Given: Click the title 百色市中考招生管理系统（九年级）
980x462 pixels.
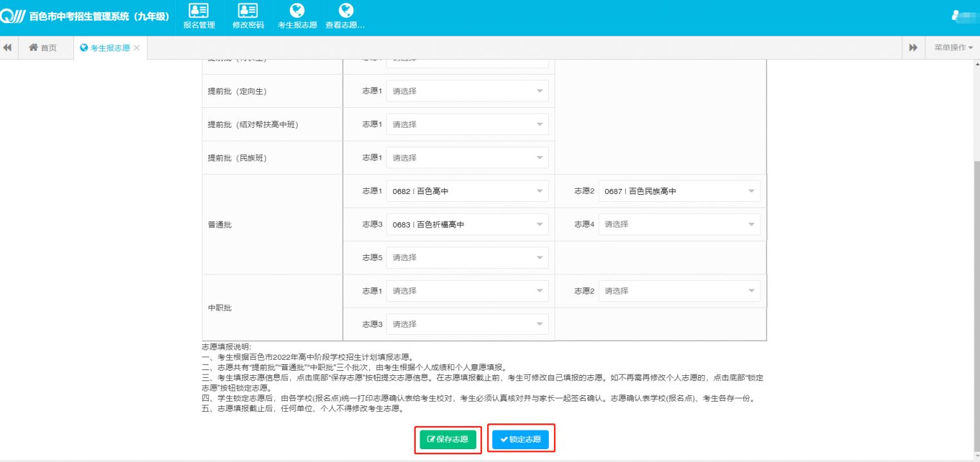Looking at the screenshot, I should coord(100,17).
